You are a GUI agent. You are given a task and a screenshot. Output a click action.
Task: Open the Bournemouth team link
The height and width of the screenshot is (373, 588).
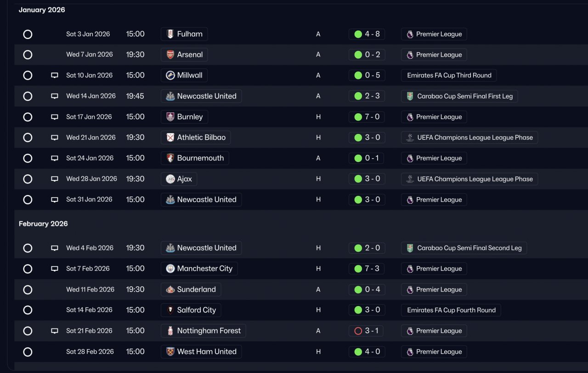(200, 158)
